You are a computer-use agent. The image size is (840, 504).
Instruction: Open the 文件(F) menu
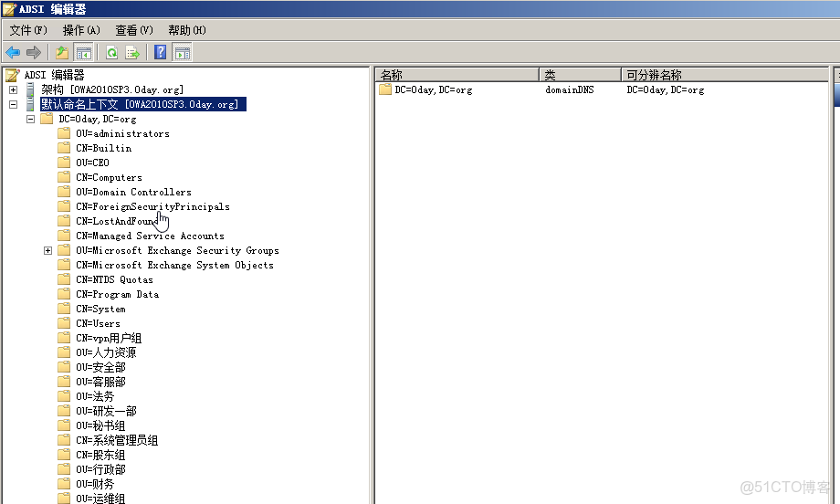28,30
